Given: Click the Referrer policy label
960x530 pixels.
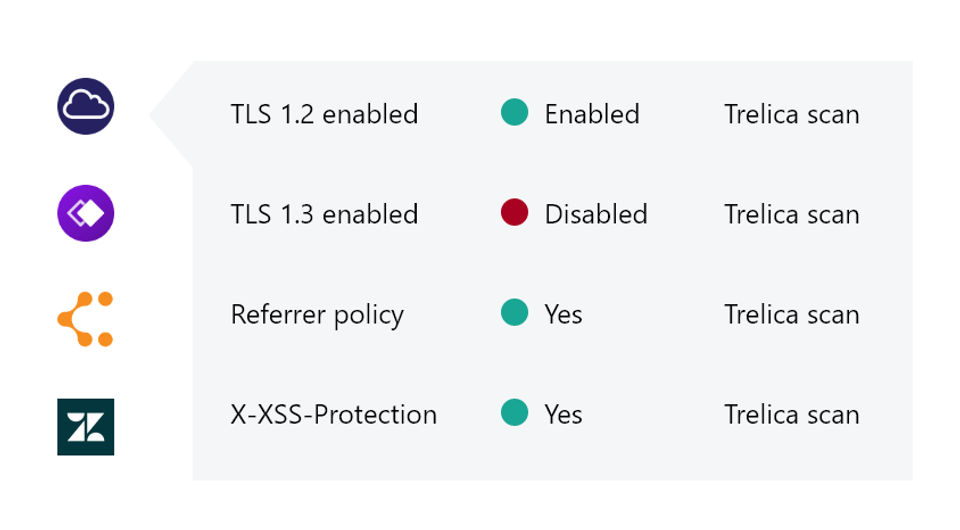Looking at the screenshot, I should (x=317, y=315).
